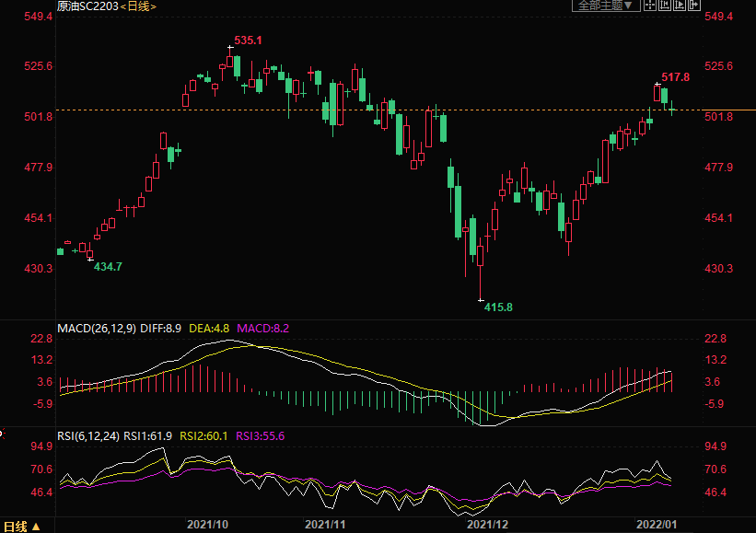Click the red alert marker left of RSI panel
756x533 pixels.
(x=2, y=431)
